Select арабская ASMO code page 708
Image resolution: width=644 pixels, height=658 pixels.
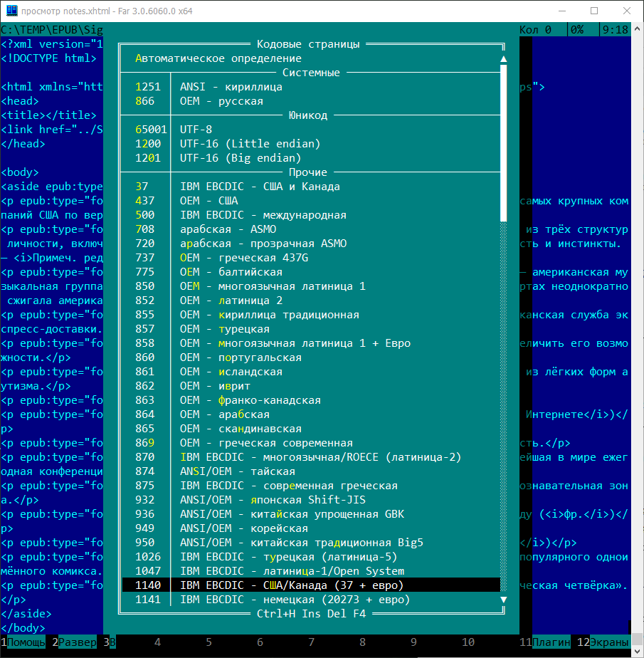pyautogui.click(x=311, y=229)
